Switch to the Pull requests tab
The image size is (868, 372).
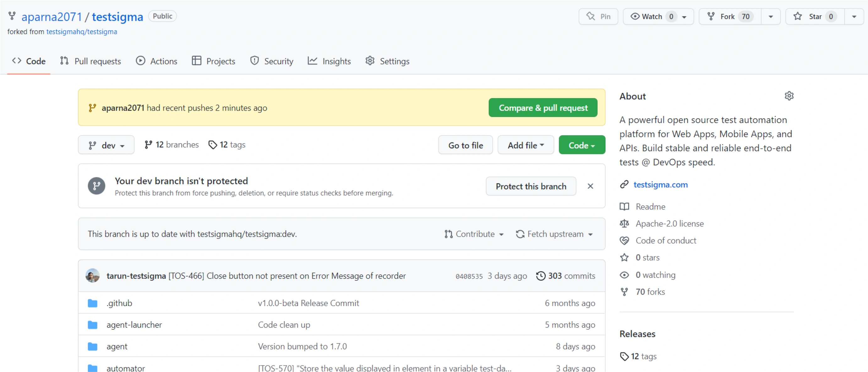[91, 61]
